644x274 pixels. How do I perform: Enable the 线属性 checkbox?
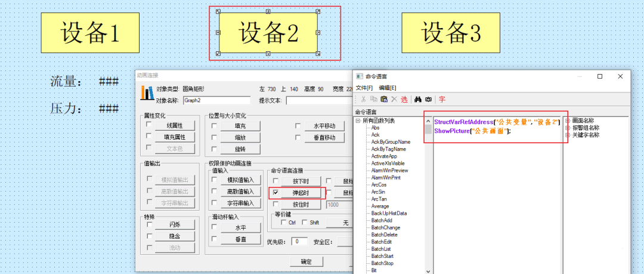point(148,125)
